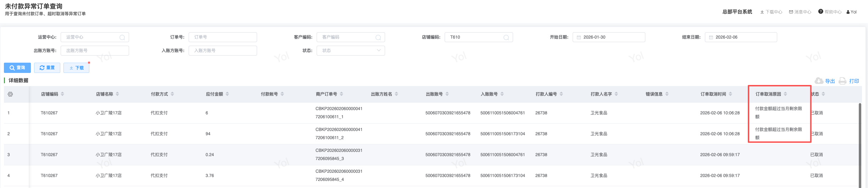This screenshot has width=868, height=188.
Task: Open calendar icon for 开始日期
Action: (579, 37)
